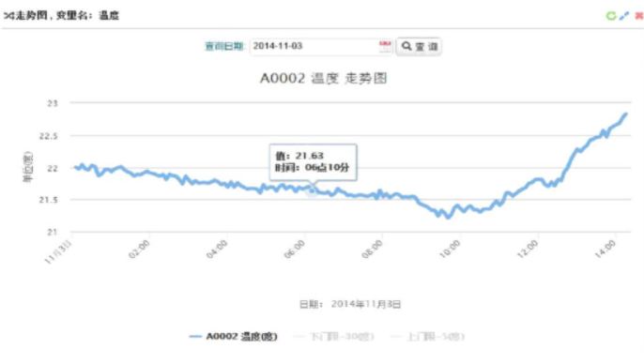Viewport: 644px width, 364px height.
Task: Close the trend chart panel with red X
Action: point(639,16)
